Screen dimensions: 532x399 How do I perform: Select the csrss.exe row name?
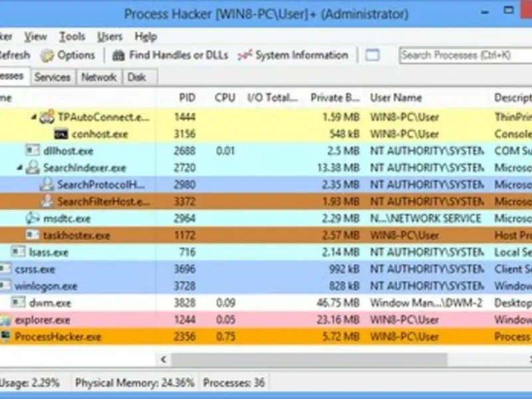[35, 269]
